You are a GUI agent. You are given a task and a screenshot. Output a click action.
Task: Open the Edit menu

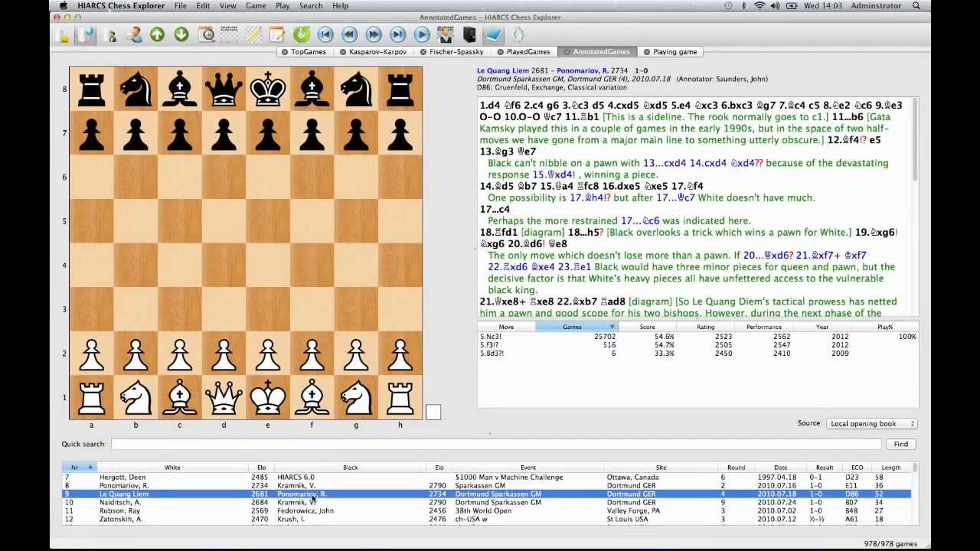(203, 5)
